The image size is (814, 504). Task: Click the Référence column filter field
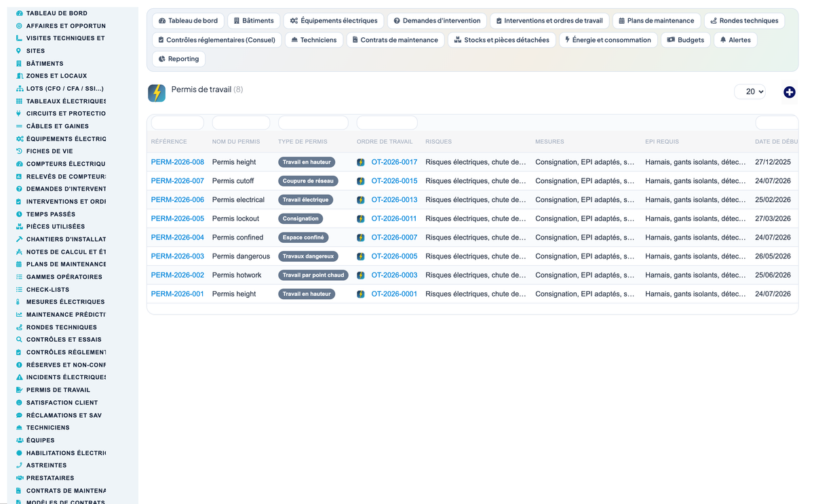tap(178, 123)
